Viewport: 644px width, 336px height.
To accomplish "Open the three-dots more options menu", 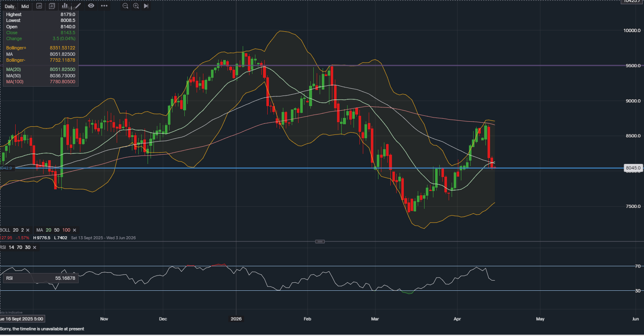I will (104, 6).
